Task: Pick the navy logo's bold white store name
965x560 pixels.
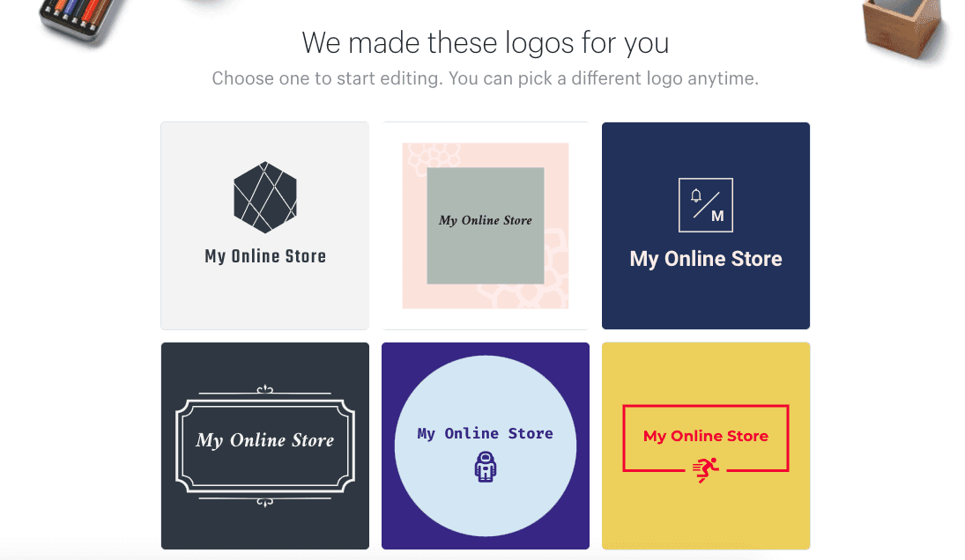Action: click(x=705, y=259)
